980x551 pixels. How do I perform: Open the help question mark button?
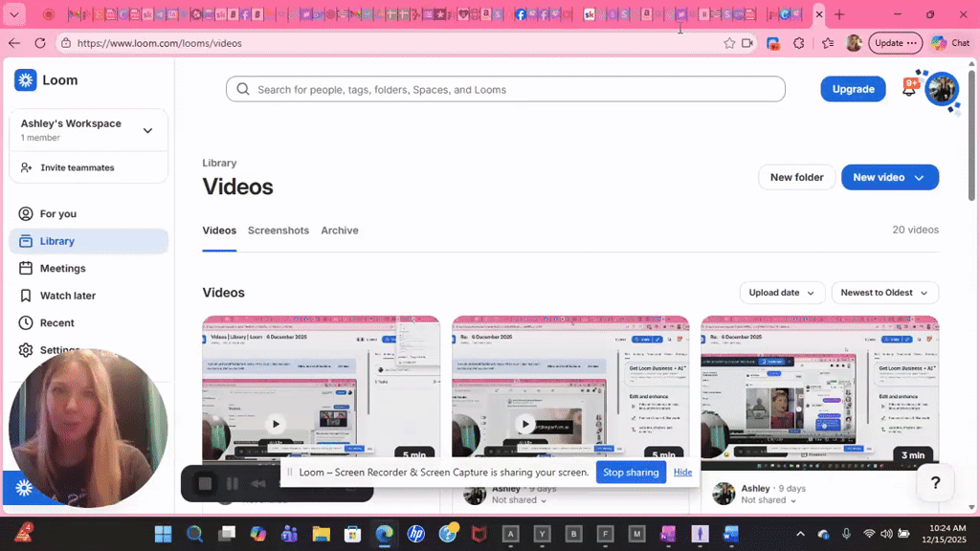pos(935,482)
